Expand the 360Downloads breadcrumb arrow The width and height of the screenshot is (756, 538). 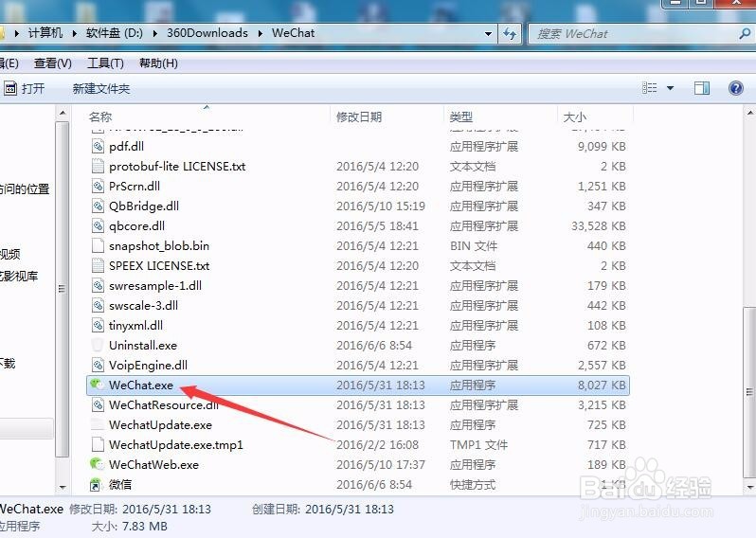tap(260, 33)
